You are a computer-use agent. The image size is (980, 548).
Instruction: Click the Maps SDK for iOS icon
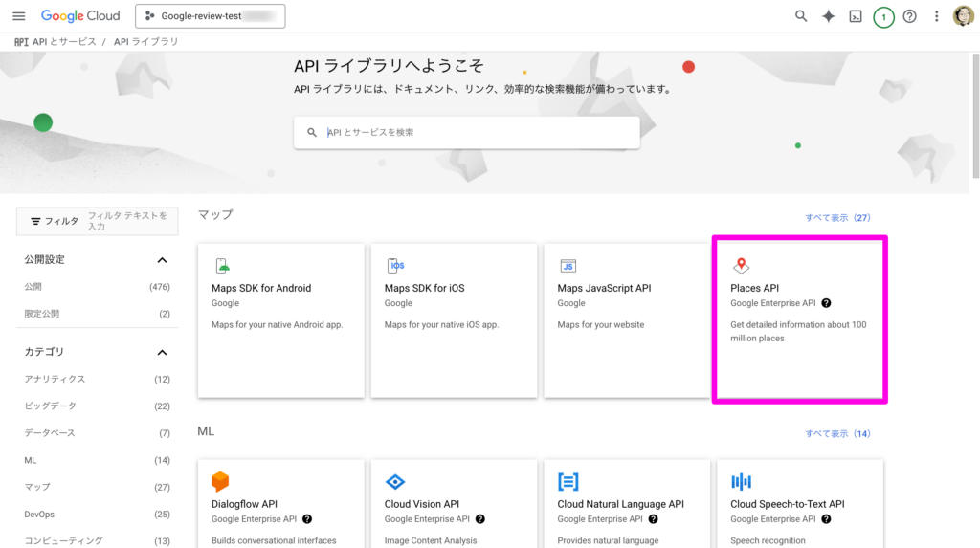click(x=395, y=266)
